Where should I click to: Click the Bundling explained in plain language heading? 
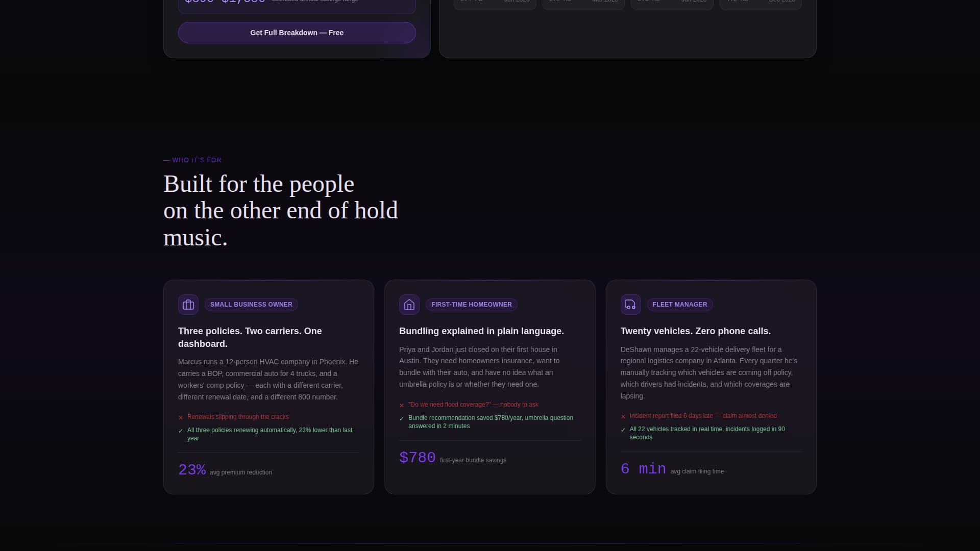click(x=481, y=331)
